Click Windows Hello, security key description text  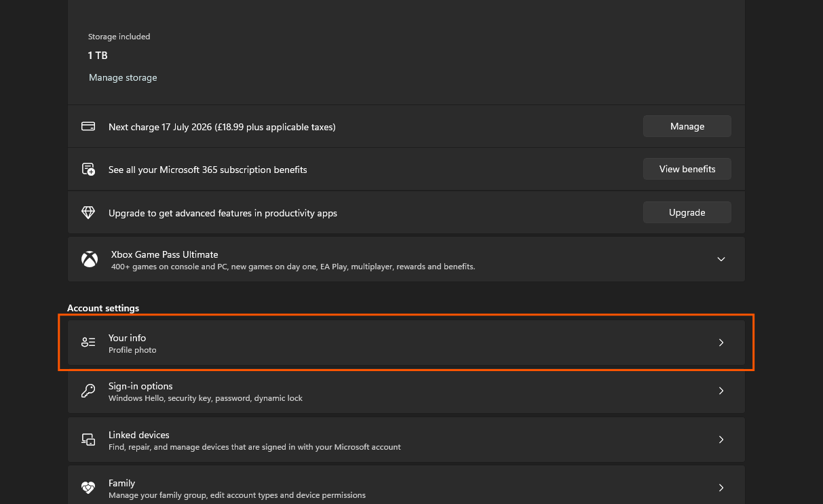(206, 398)
